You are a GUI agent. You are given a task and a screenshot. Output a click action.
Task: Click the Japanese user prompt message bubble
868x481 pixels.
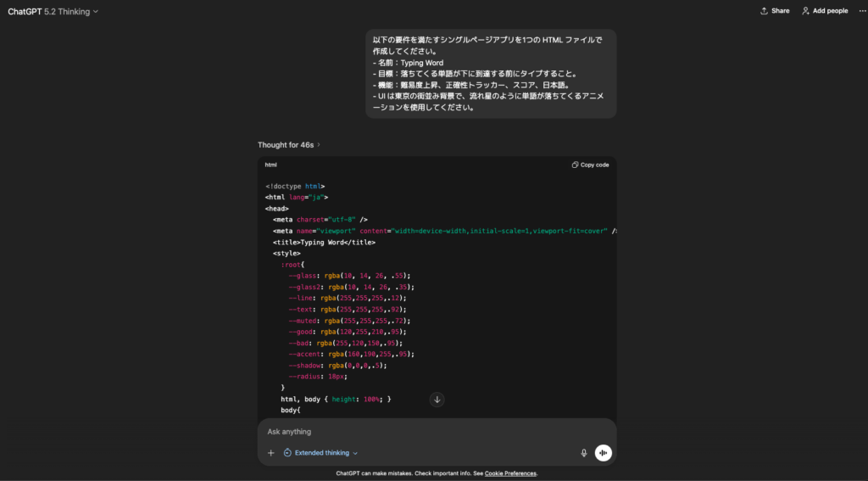(490, 74)
